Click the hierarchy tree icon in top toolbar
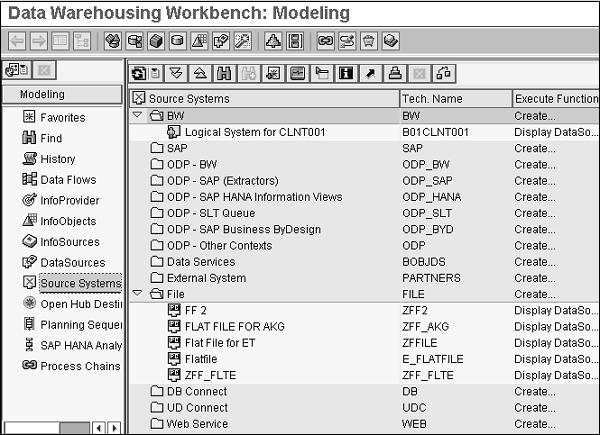Image resolution: width=600 pixels, height=435 pixels. (x=82, y=41)
